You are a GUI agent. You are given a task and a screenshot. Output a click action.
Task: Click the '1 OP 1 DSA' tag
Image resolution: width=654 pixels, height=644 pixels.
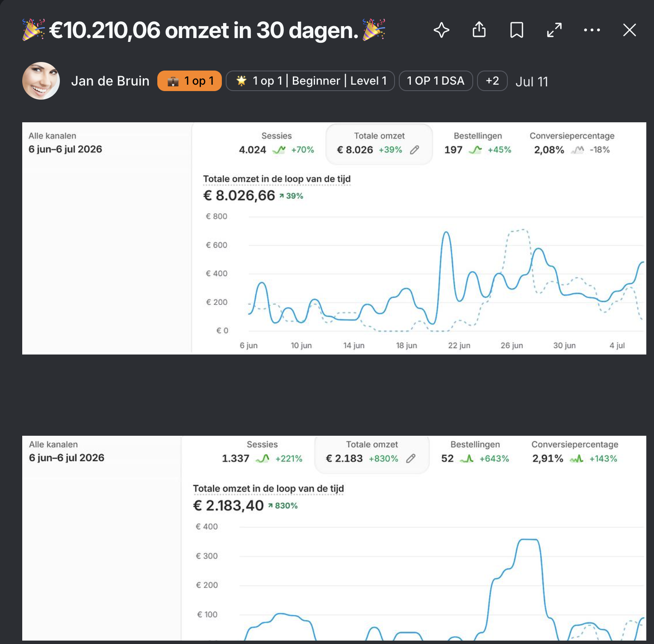click(x=436, y=81)
